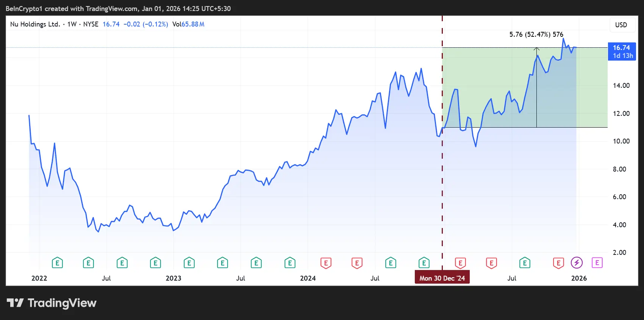Click the Vol 65.88M volume readout
Viewport: 644px width, 320px height.
188,24
